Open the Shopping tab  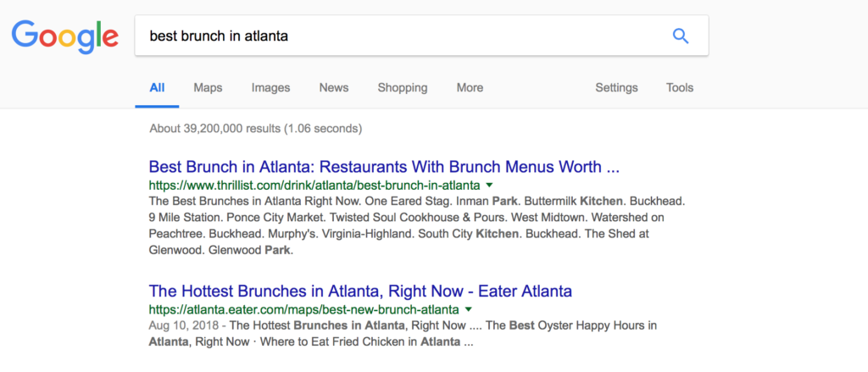[x=403, y=87]
